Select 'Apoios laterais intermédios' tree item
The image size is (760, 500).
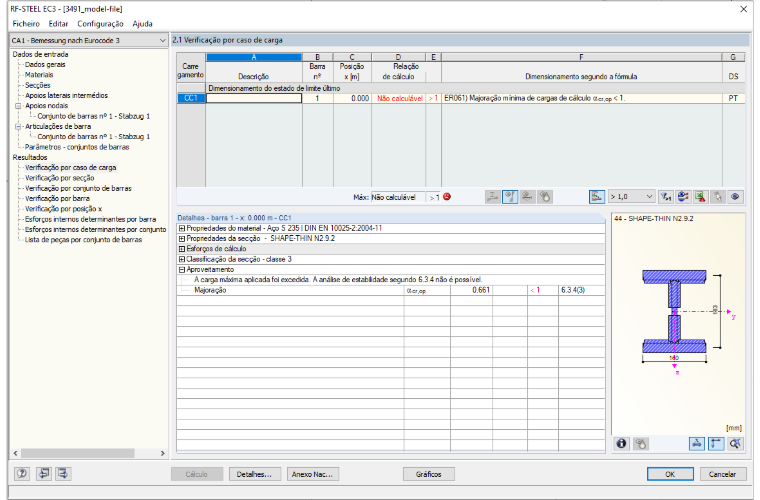click(66, 95)
